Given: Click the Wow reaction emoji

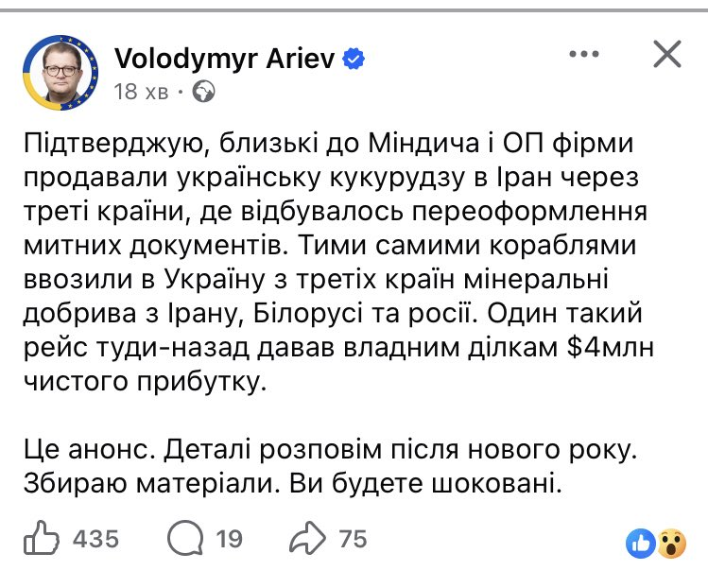Looking at the screenshot, I should point(671,543).
